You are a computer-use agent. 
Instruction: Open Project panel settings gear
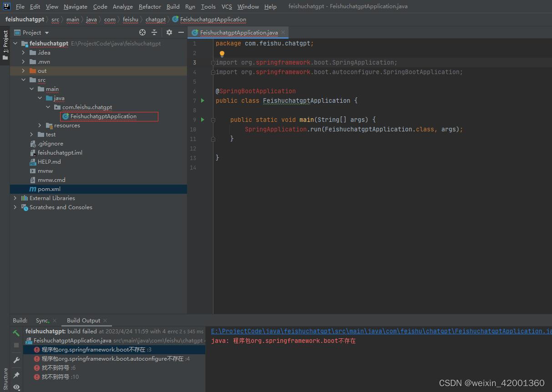pyautogui.click(x=169, y=32)
